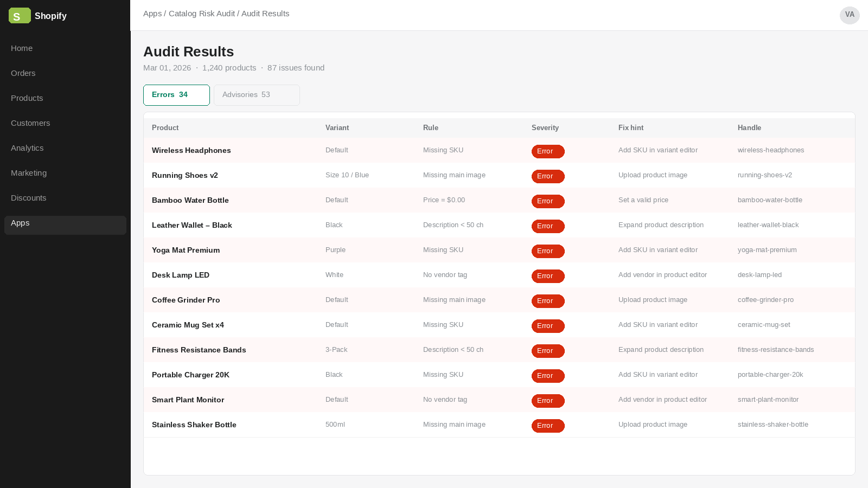Click the Fix hint column header
The image size is (868, 488).
point(631,128)
